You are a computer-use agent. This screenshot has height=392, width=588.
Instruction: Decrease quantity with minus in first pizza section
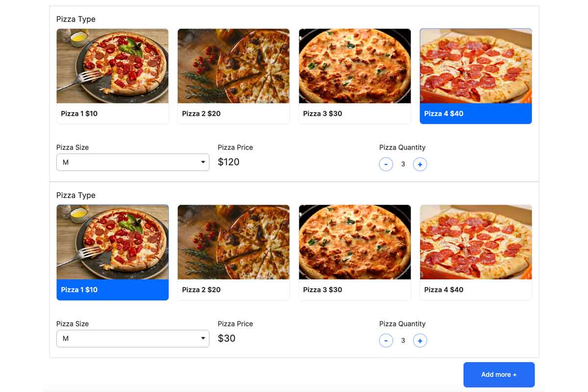coord(386,164)
